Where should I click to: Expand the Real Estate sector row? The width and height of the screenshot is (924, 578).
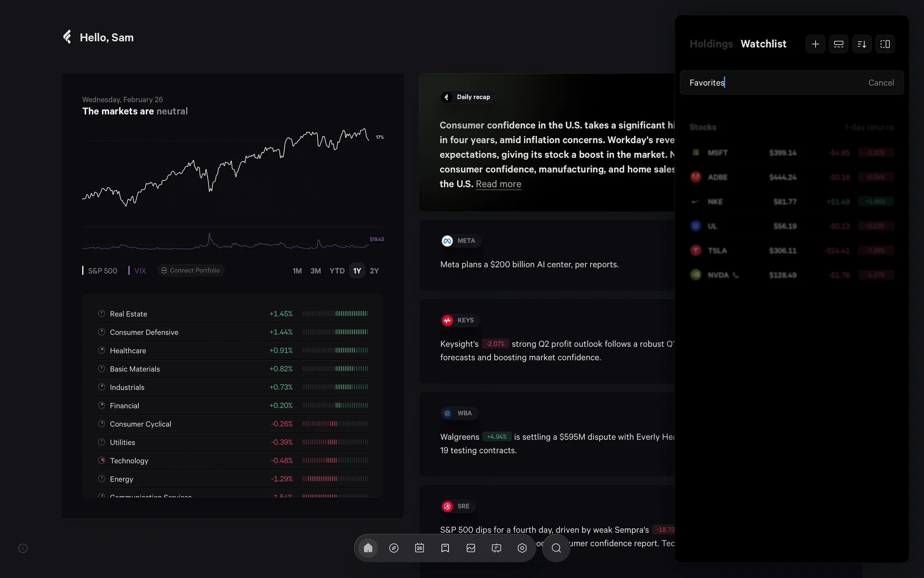(128, 314)
